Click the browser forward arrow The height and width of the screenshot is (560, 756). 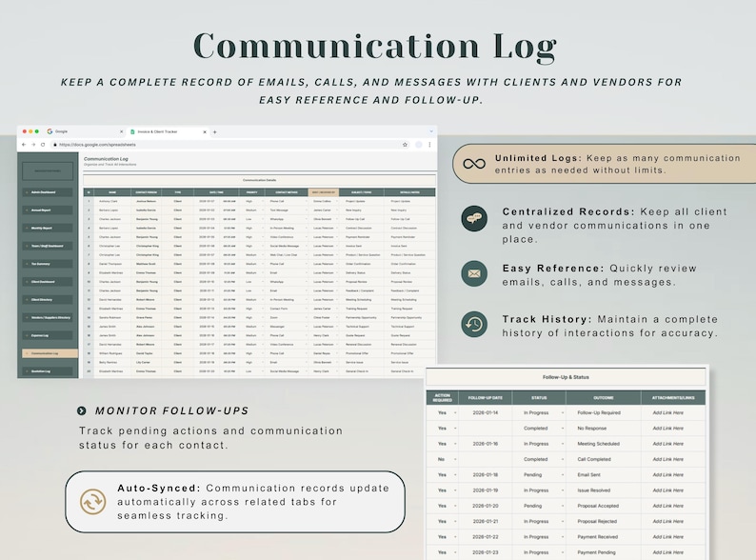[33, 144]
